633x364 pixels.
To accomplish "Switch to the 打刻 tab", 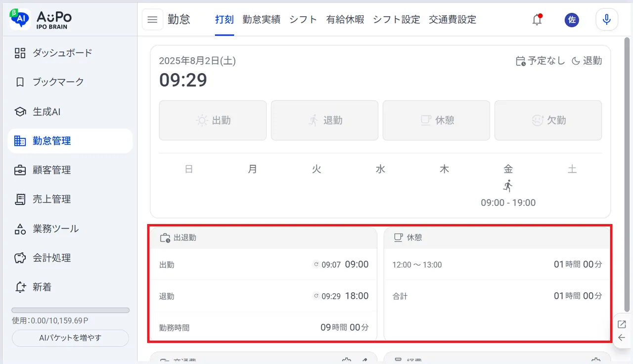I will point(225,20).
